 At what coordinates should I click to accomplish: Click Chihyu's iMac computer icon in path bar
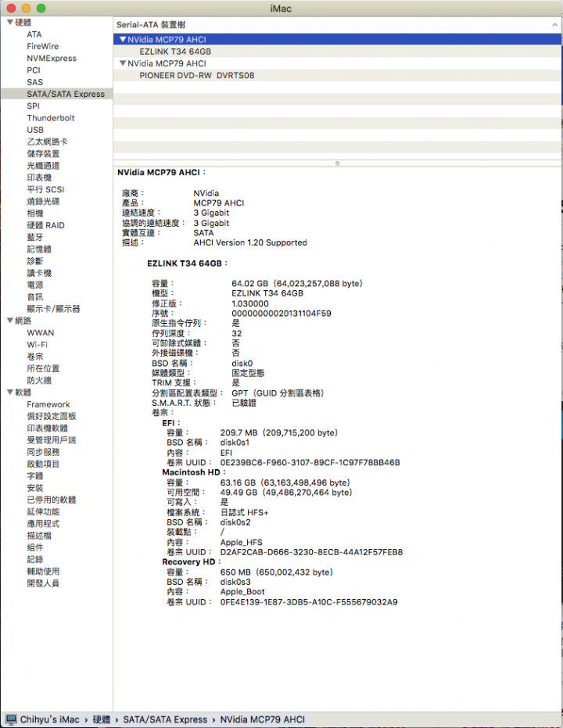tap(11, 719)
